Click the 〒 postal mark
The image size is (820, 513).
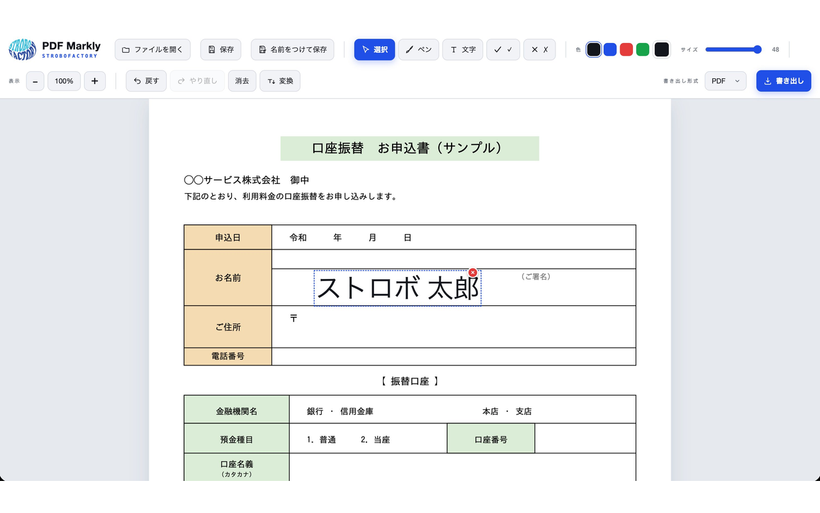pyautogui.click(x=293, y=318)
